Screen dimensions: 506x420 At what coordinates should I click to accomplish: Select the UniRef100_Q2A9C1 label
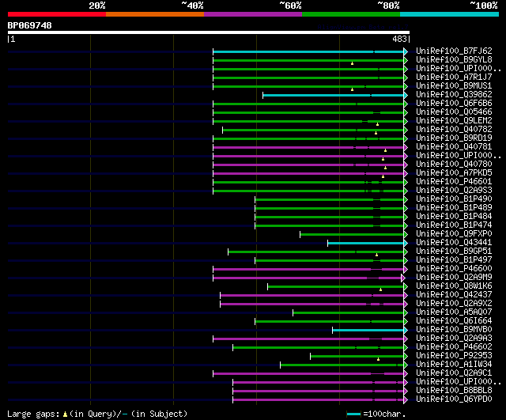click(454, 373)
